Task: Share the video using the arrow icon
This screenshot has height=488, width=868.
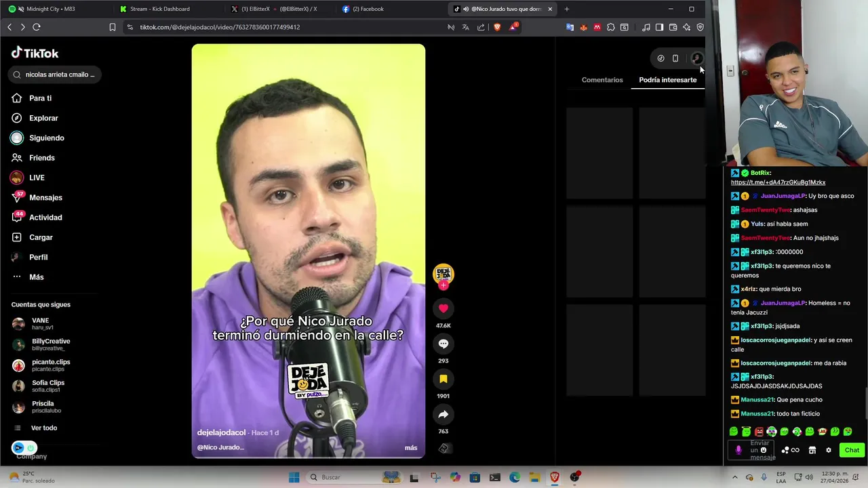Action: pyautogui.click(x=443, y=414)
